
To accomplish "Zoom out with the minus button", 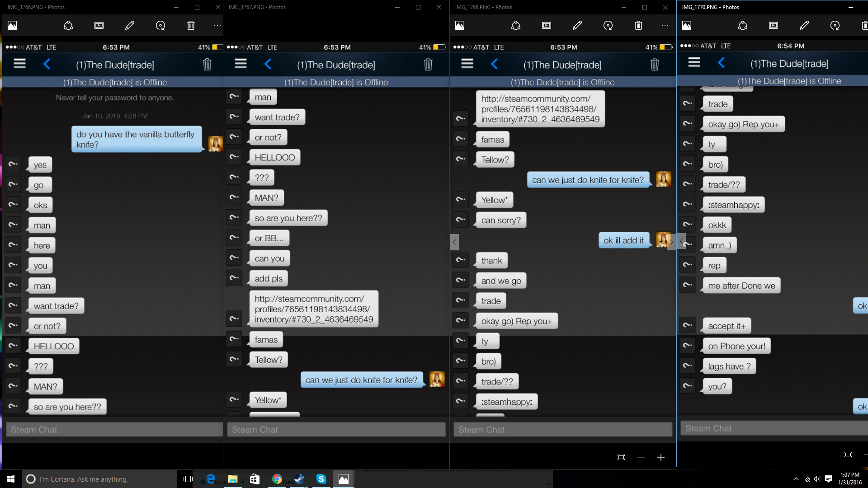I will click(x=641, y=457).
